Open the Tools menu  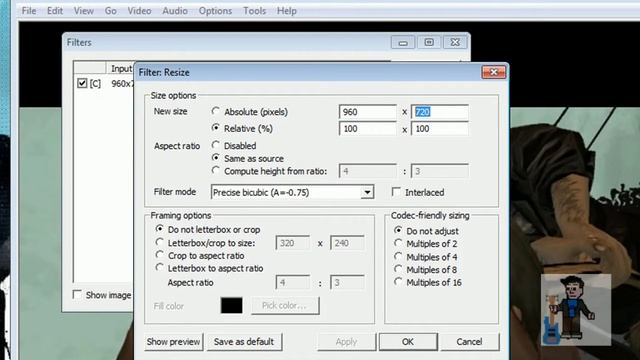pos(255,11)
